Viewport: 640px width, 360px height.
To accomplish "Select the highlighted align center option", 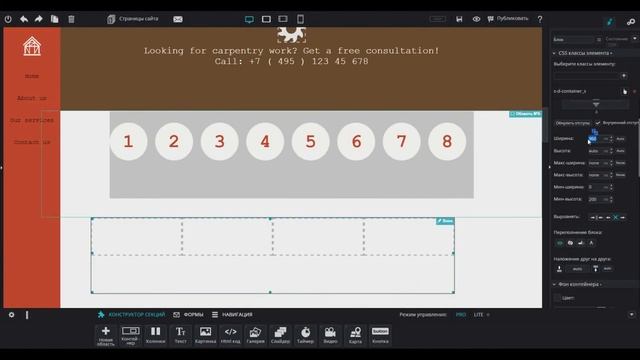I will (x=615, y=218).
